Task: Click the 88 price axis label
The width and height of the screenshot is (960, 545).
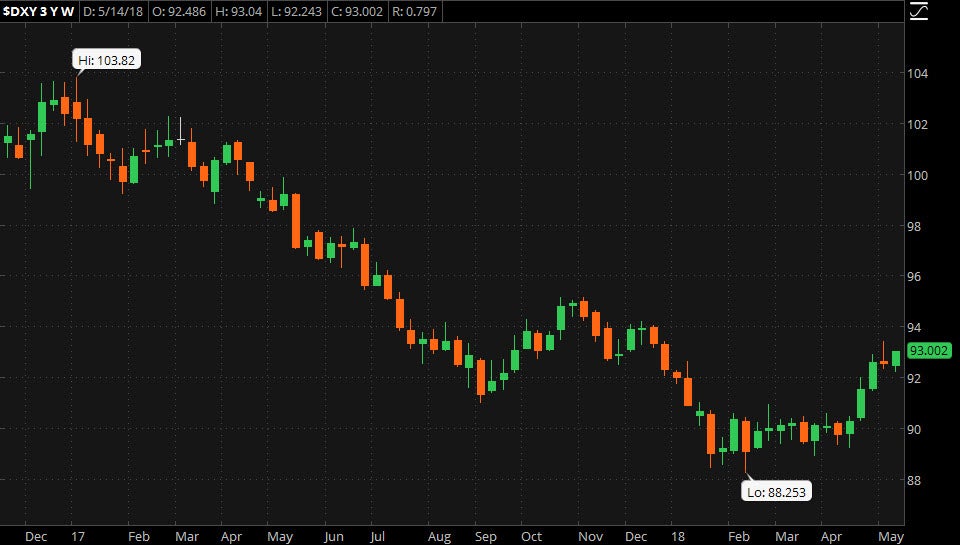Action: tap(913, 481)
